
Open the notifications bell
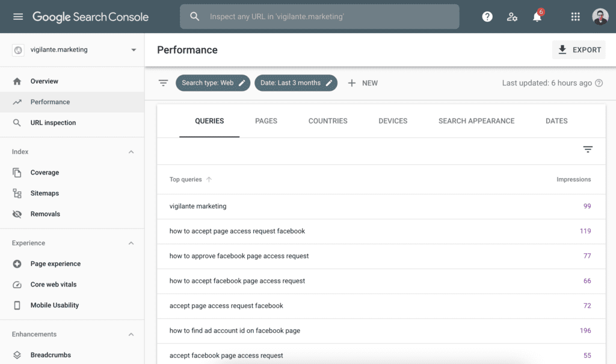pos(537,16)
